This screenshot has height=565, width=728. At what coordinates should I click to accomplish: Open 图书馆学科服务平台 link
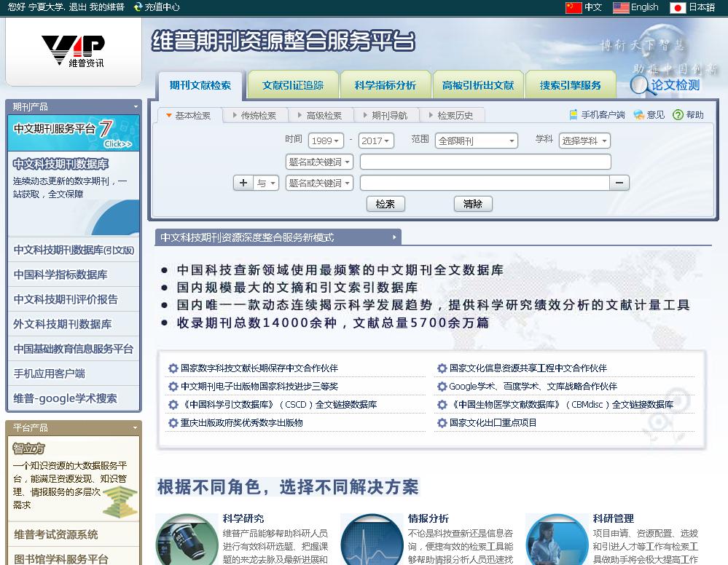[x=60, y=559]
